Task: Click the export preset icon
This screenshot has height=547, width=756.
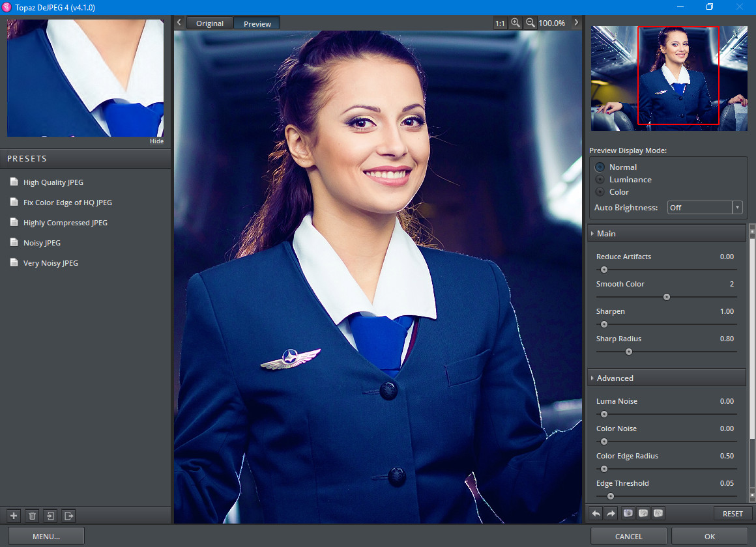Action: pyautogui.click(x=68, y=516)
